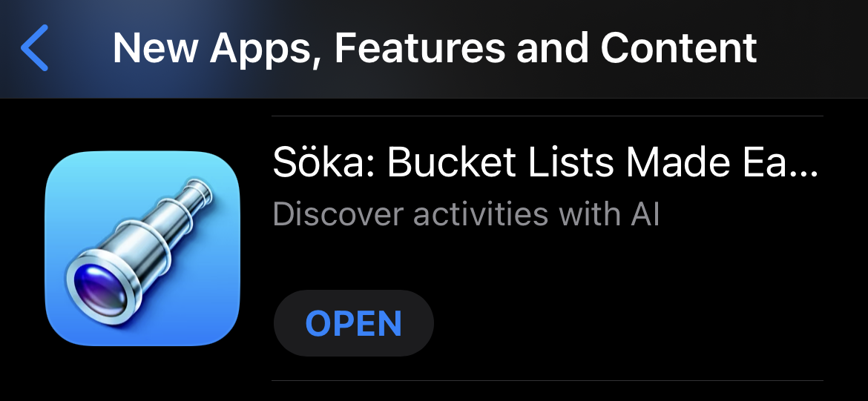The image size is (868, 401).
Task: Open the Söka telescope app icon
Action: click(x=142, y=248)
